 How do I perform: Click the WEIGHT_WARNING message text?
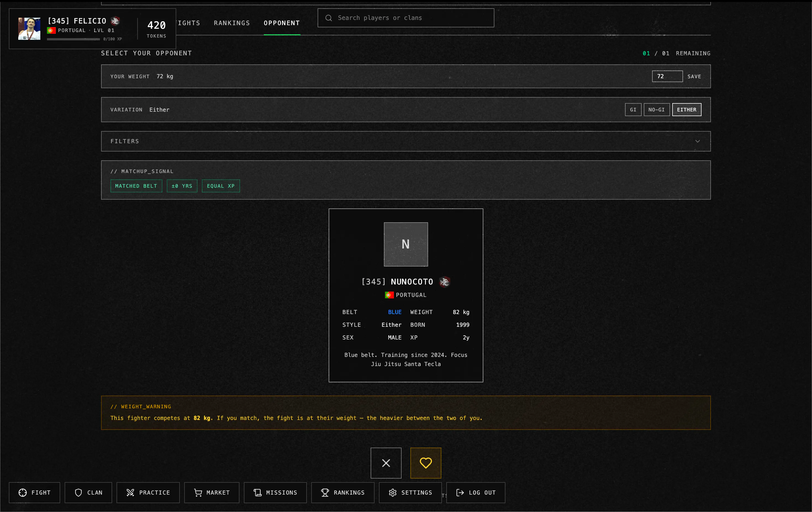click(296, 418)
